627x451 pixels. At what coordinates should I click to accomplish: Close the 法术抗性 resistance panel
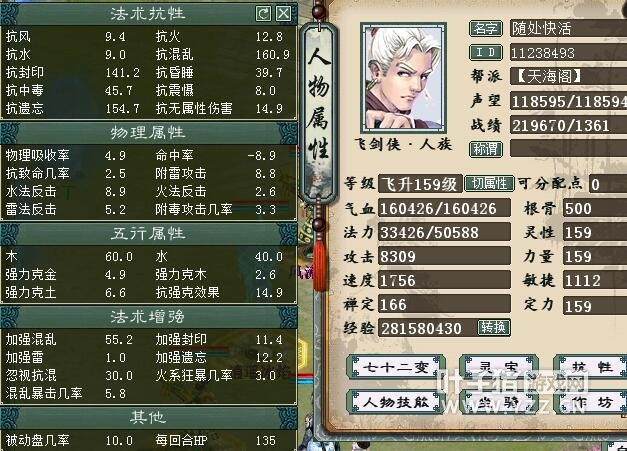coord(284,14)
